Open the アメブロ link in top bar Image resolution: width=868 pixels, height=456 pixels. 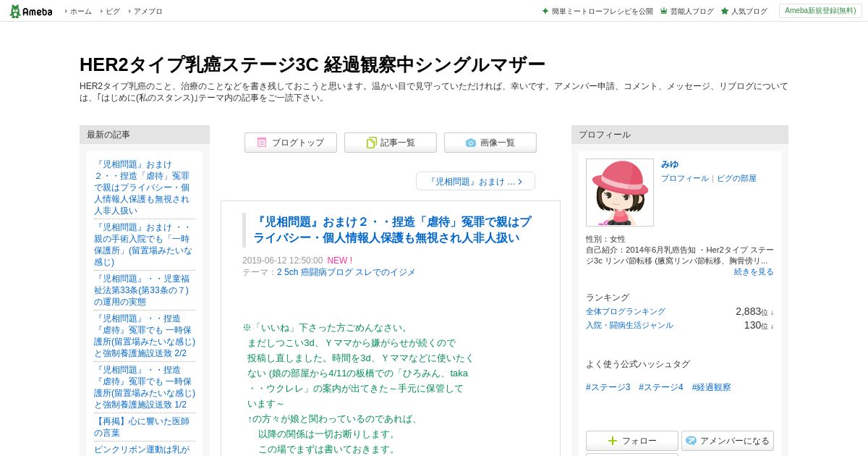(148, 11)
